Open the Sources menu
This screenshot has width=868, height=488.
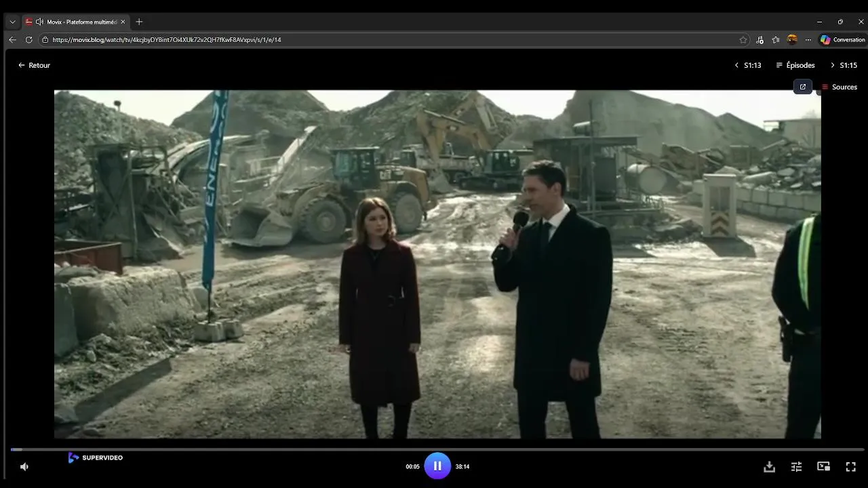tap(840, 87)
